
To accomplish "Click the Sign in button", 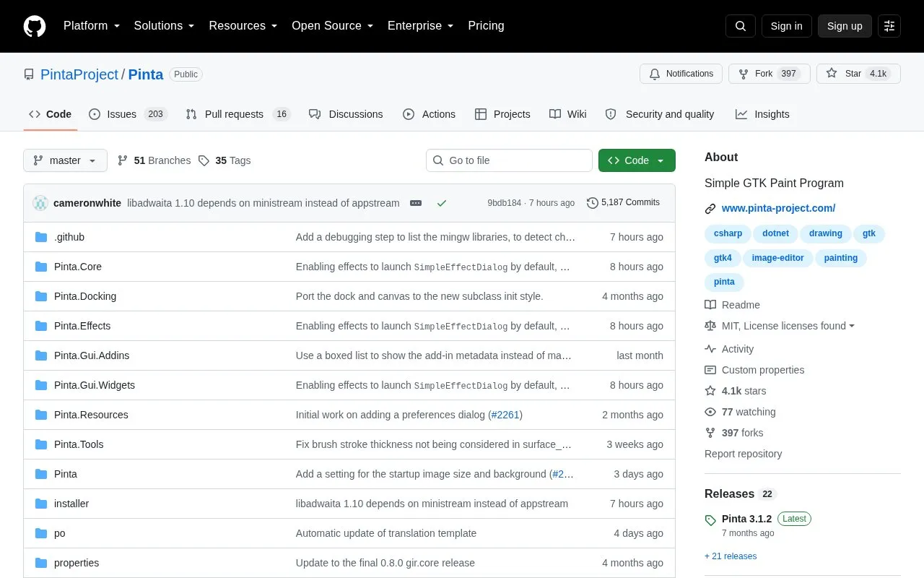I will point(786,26).
